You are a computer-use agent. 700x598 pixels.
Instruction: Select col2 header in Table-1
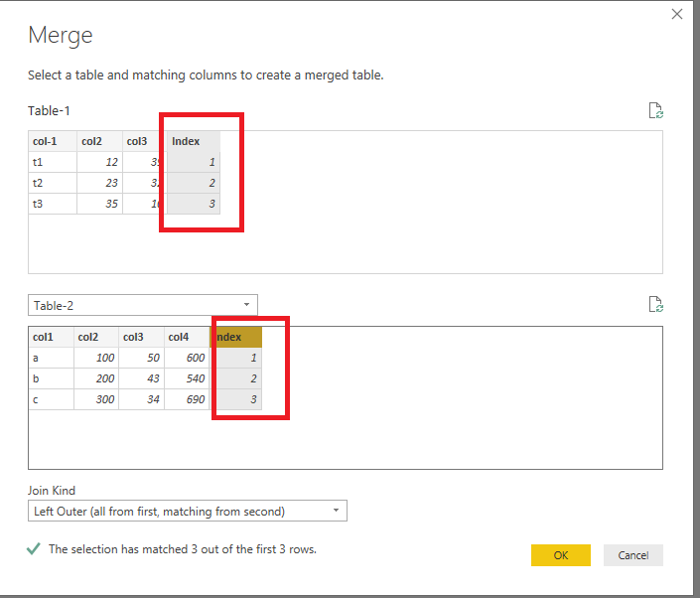(100, 141)
